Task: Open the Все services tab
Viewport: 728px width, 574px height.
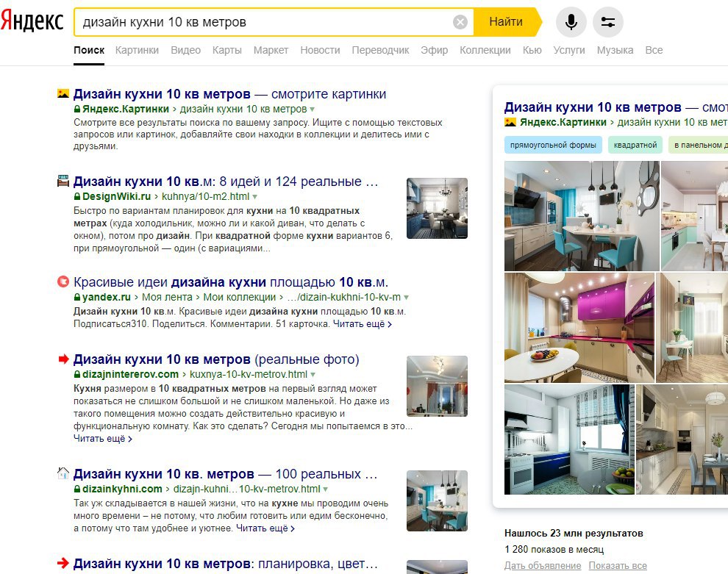Action: [654, 50]
